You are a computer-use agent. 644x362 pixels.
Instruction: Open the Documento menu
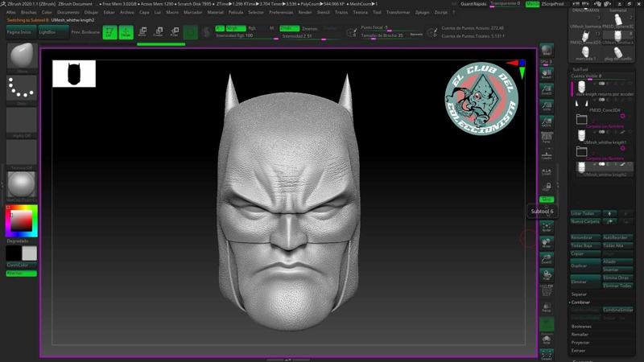[68, 12]
